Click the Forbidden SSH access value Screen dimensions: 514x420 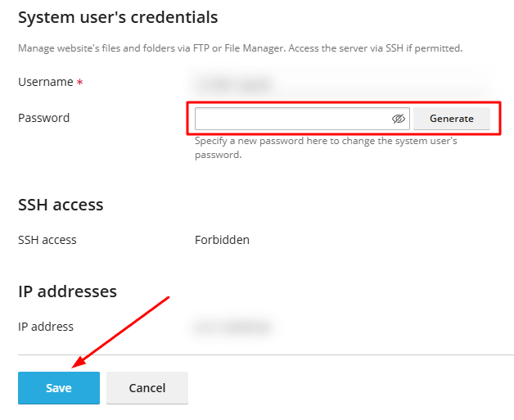pos(222,240)
